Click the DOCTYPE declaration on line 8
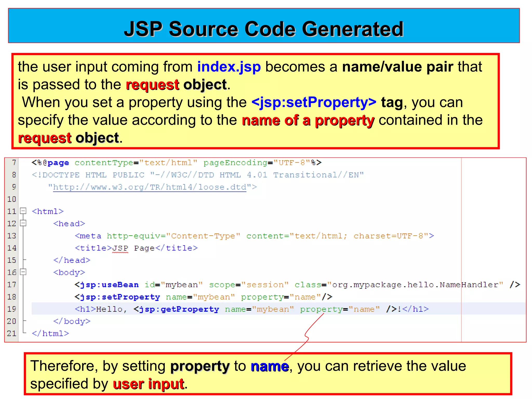This screenshot has width=532, height=399. 198,175
